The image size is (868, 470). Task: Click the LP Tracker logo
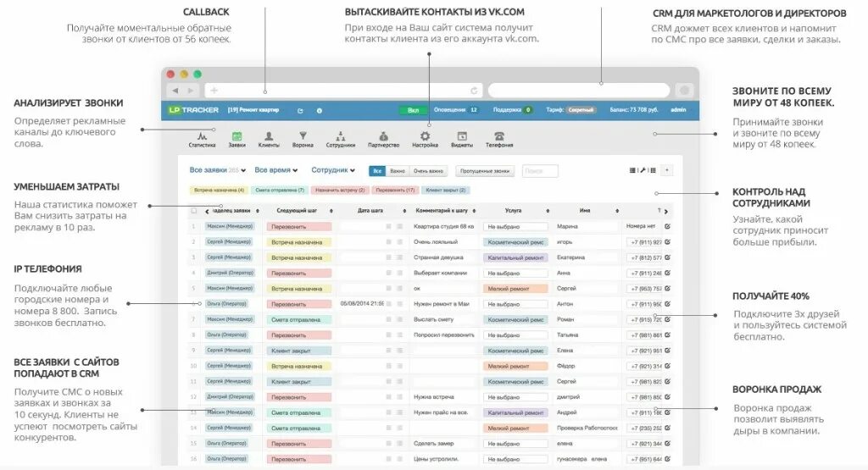click(193, 110)
